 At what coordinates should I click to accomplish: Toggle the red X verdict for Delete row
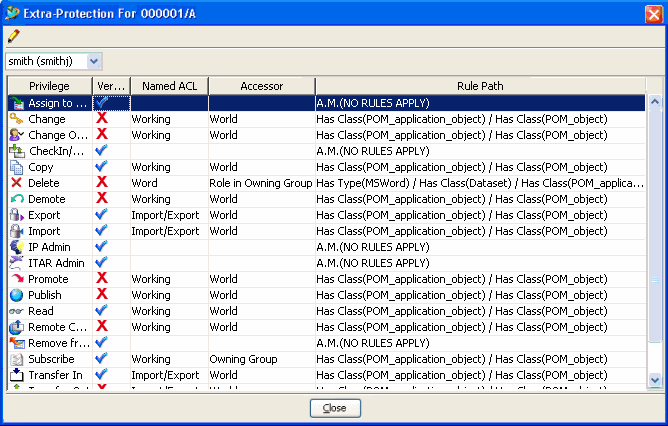coord(101,183)
